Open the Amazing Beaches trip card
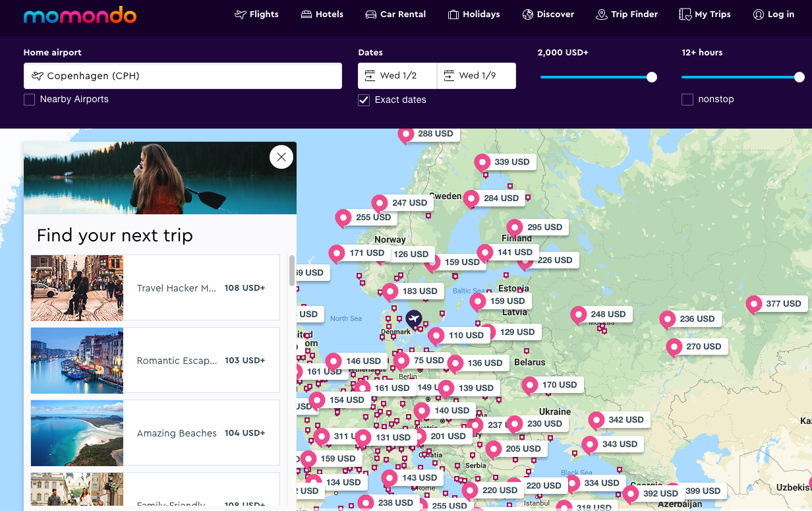The width and height of the screenshot is (812, 511). [x=155, y=433]
